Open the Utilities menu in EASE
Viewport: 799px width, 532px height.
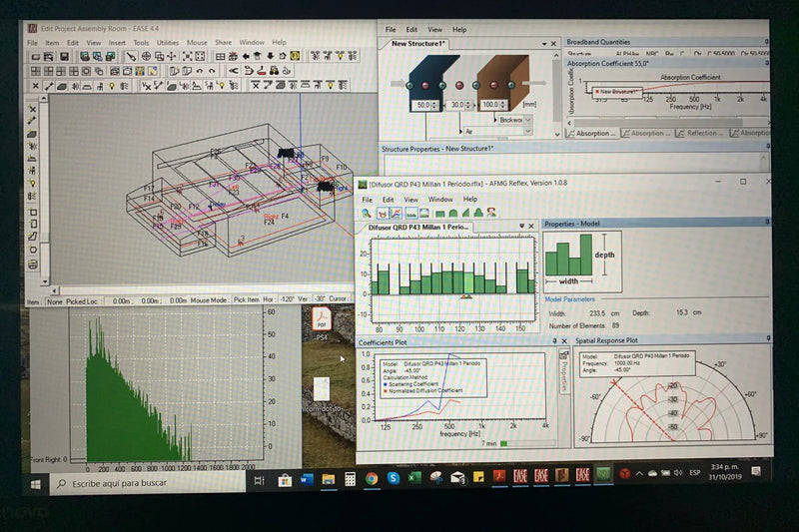[168, 43]
